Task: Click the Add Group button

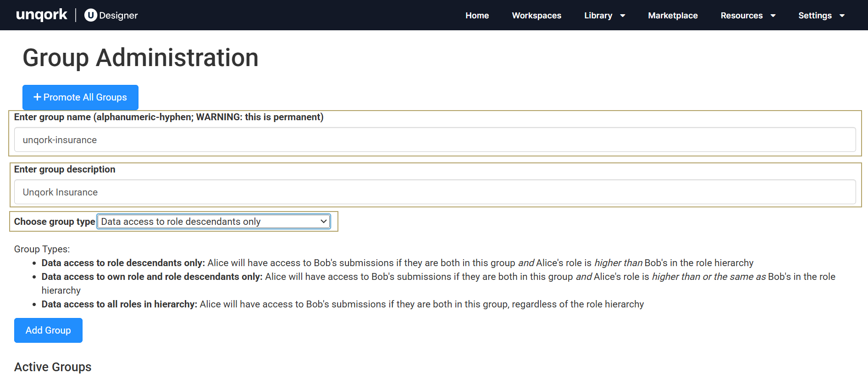Action: [x=48, y=330]
